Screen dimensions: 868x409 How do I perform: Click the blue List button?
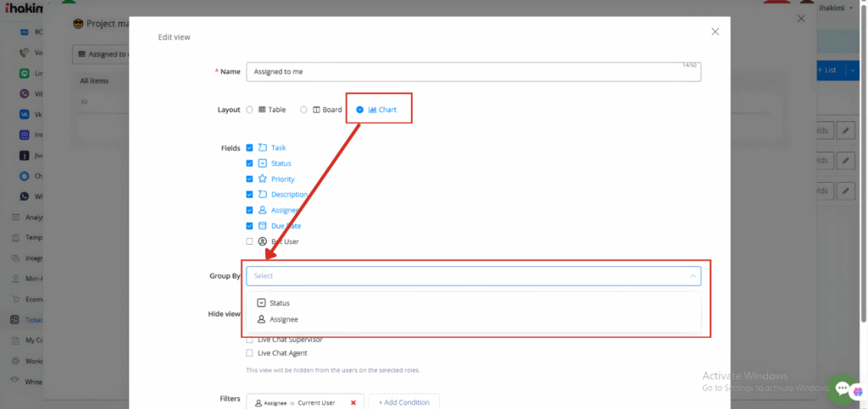click(x=829, y=70)
